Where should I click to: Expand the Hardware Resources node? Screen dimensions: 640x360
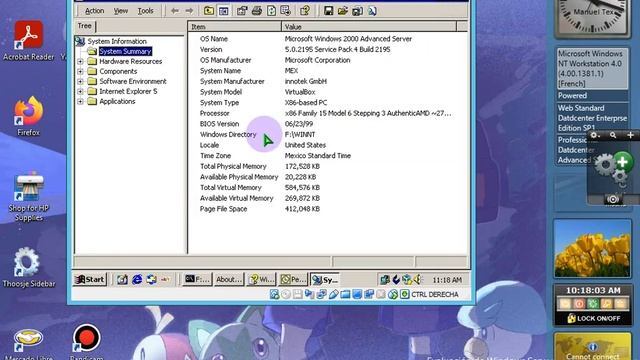[80, 61]
